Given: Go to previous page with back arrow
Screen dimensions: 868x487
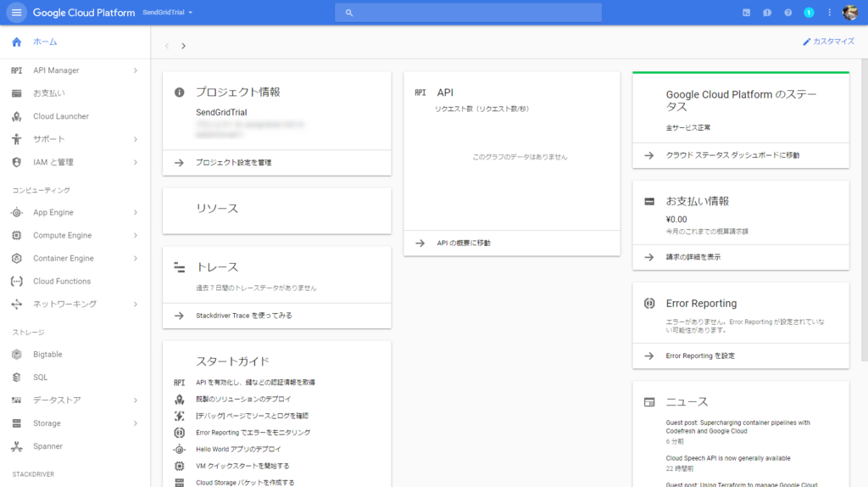Looking at the screenshot, I should coord(167,46).
